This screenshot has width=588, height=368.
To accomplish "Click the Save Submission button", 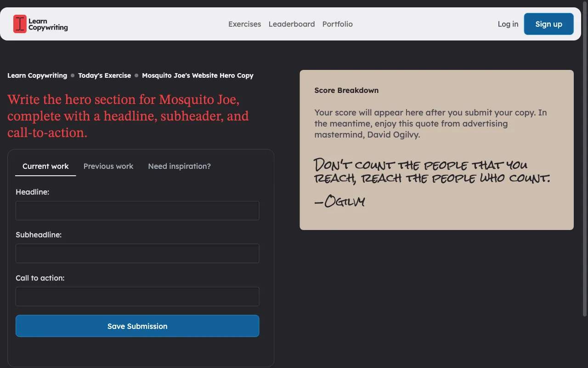I will click(137, 326).
